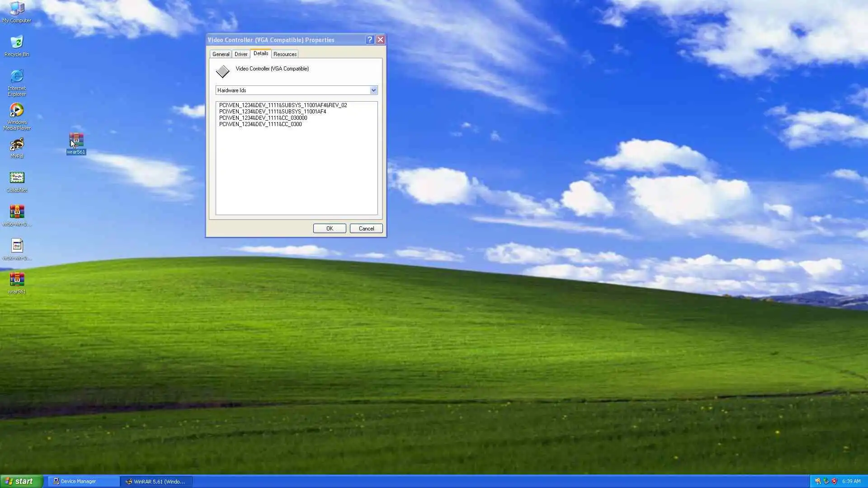Select the first hardware ID with REV_02
The image size is (868, 488).
pyautogui.click(x=283, y=105)
